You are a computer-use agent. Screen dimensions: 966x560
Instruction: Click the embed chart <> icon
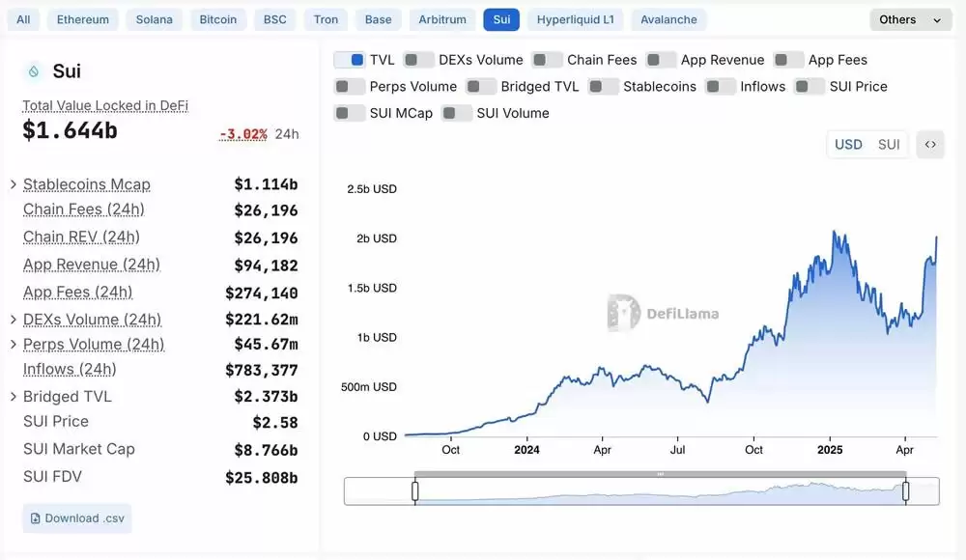(x=929, y=144)
